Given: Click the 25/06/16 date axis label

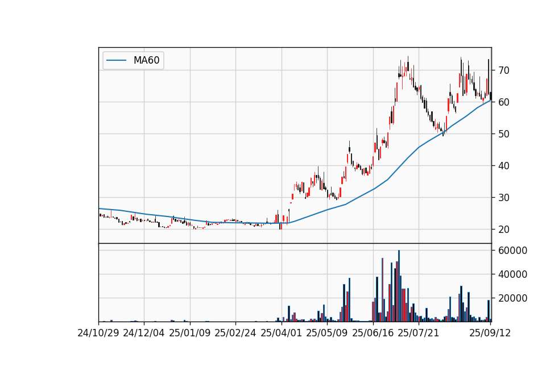Looking at the screenshot, I should (373, 333).
